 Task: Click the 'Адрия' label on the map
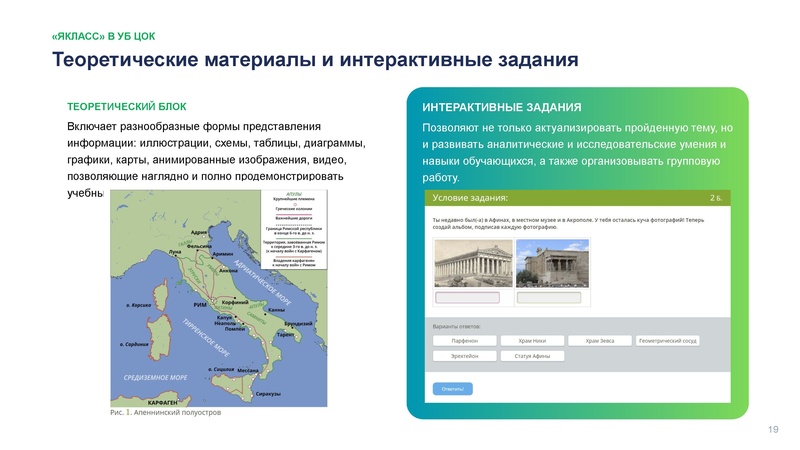tap(198, 232)
